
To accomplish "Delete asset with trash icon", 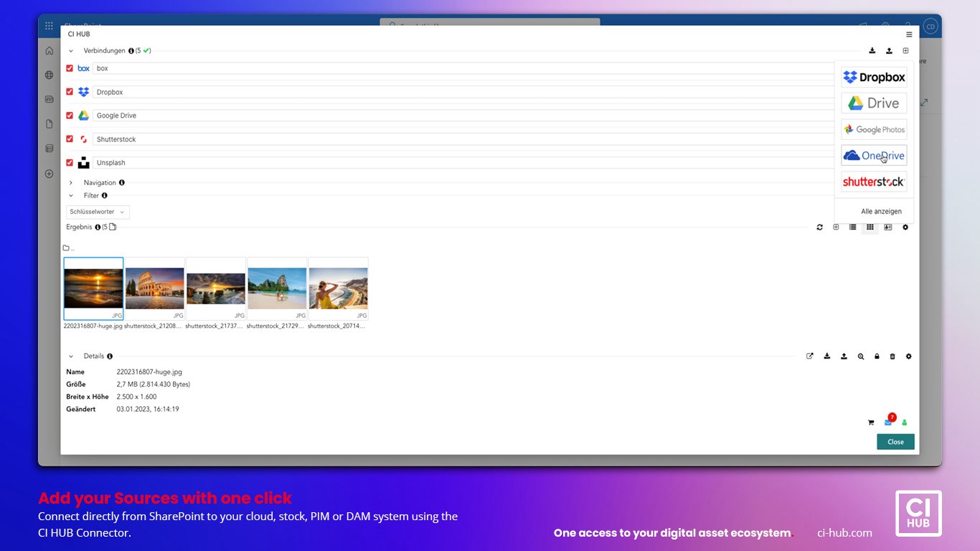I will pyautogui.click(x=892, y=357).
